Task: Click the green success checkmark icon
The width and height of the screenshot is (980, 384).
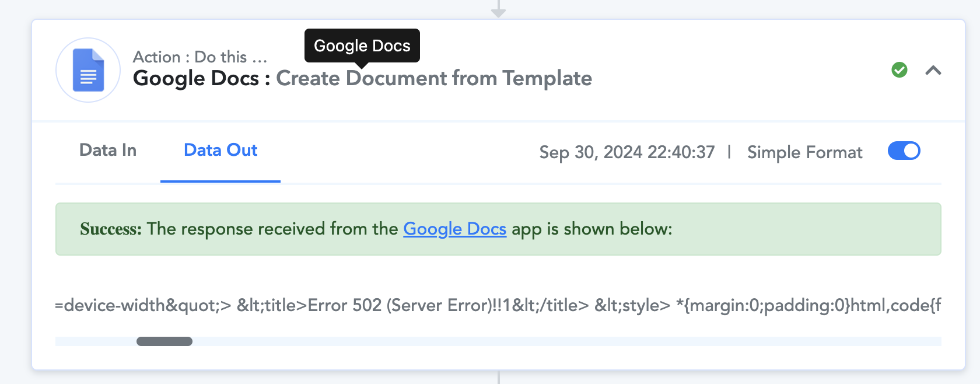Action: [x=900, y=70]
